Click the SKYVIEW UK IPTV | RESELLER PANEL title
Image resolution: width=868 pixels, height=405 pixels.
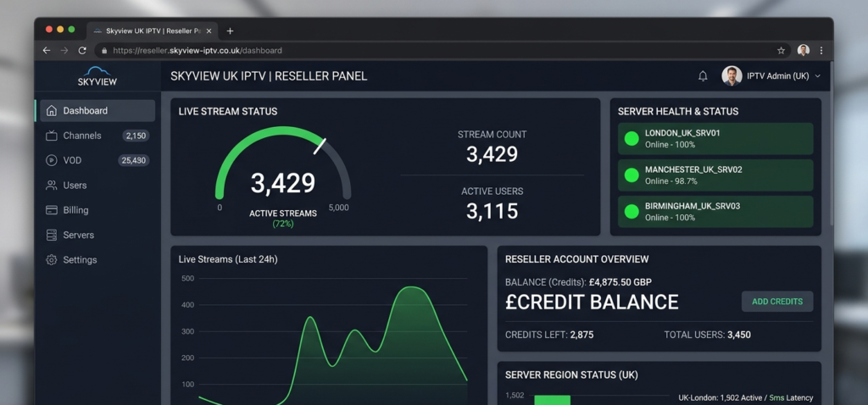(269, 76)
